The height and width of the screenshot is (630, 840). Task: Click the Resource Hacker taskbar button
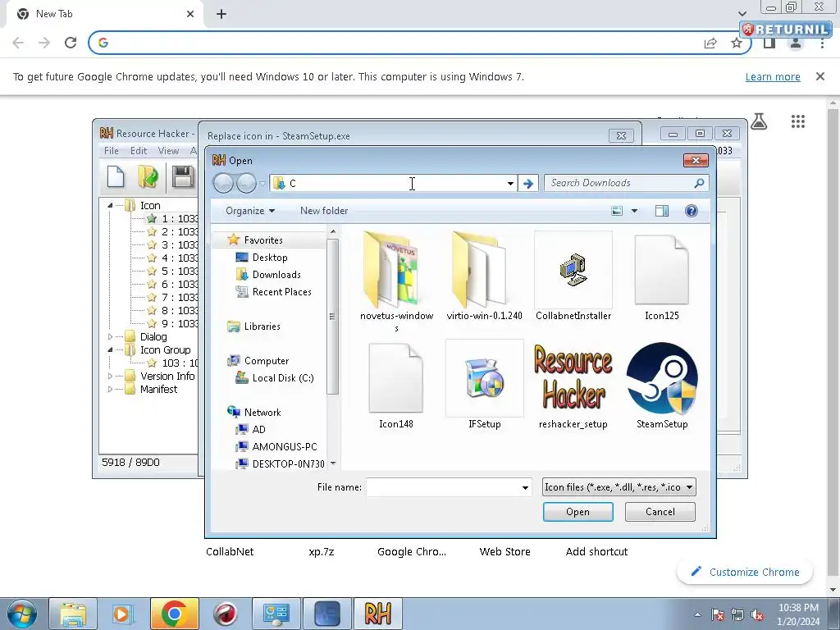click(377, 614)
